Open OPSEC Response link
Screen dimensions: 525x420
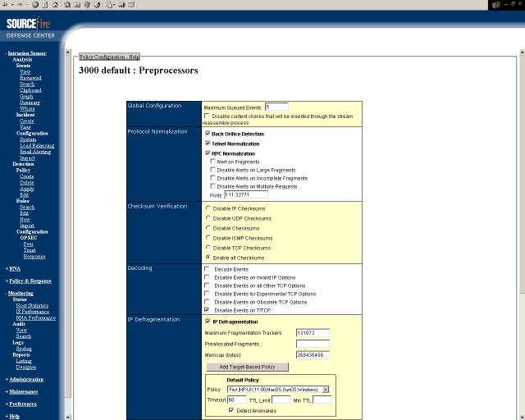tap(34, 256)
